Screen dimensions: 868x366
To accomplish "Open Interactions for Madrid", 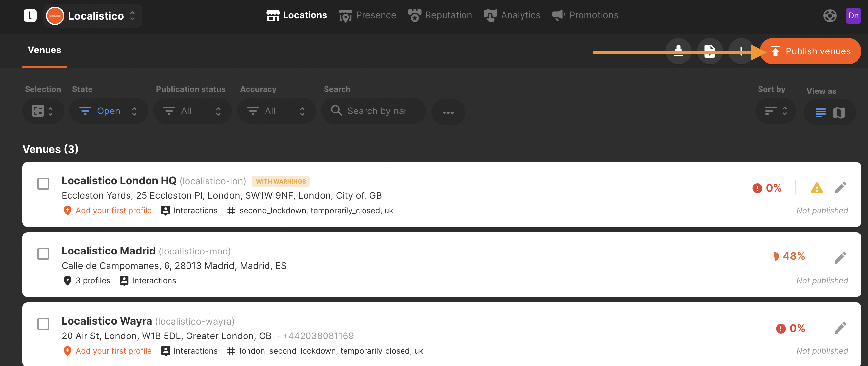I will pos(148,280).
